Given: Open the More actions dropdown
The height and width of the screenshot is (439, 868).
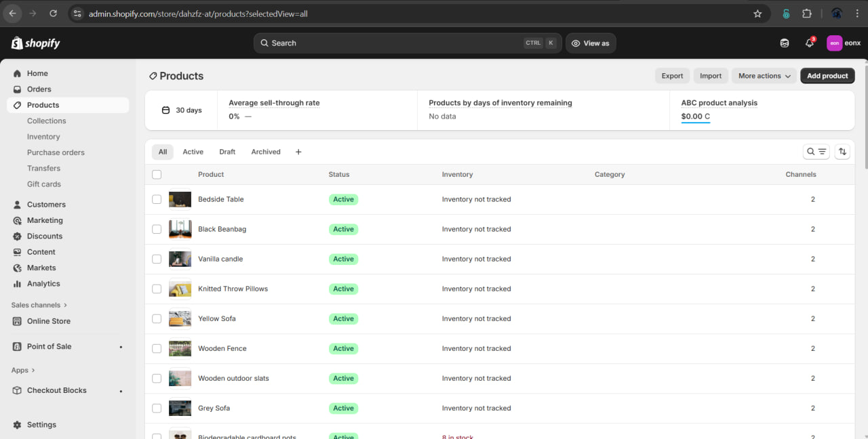Looking at the screenshot, I should click(764, 76).
